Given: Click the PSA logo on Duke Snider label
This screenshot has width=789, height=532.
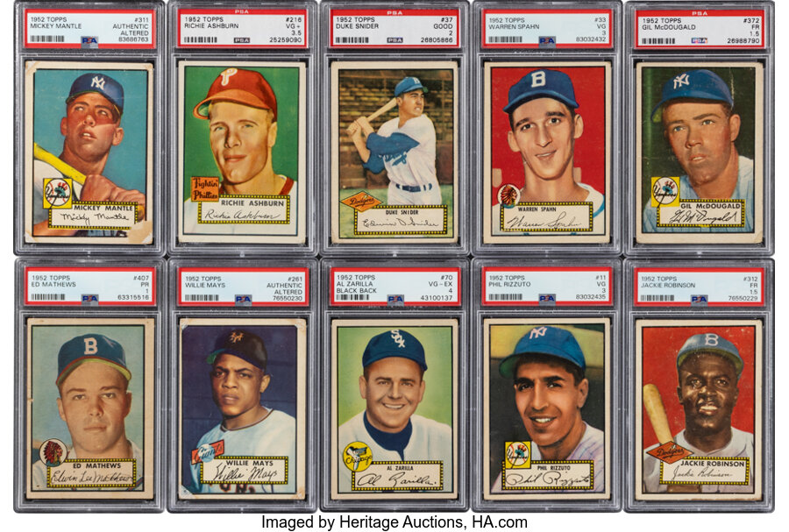Looking at the screenshot, I should click(394, 40).
